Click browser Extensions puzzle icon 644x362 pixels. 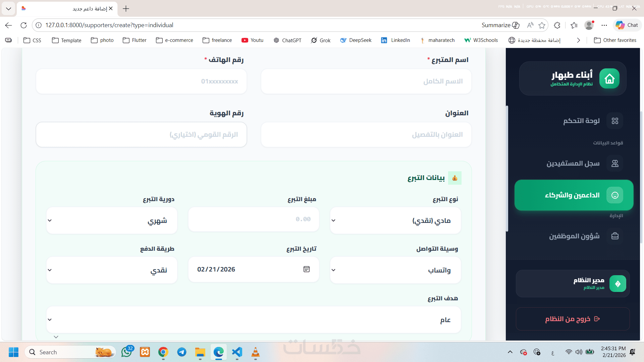tap(557, 25)
